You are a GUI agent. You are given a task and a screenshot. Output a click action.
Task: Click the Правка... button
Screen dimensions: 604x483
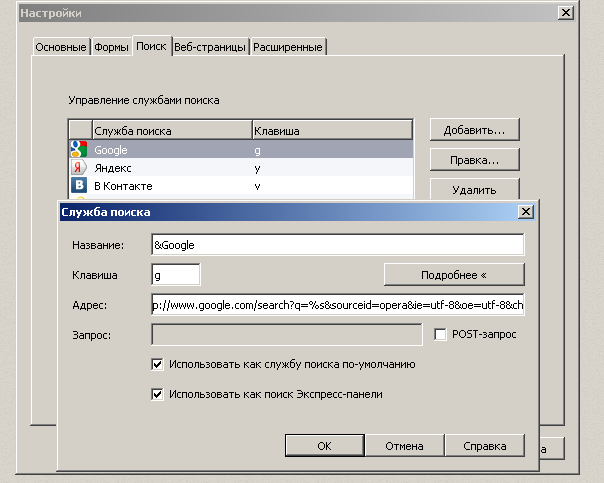tap(475, 160)
